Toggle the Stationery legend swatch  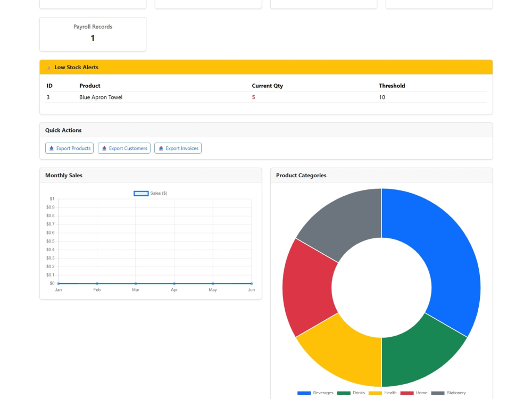tap(438, 393)
